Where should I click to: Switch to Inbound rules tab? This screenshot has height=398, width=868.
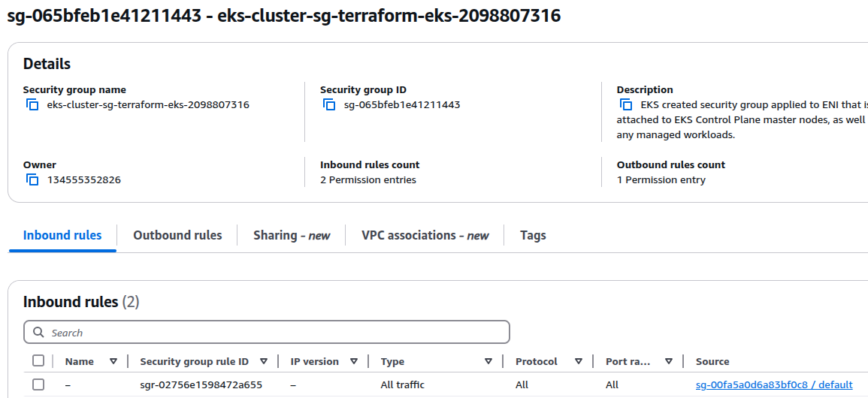pyautogui.click(x=62, y=235)
